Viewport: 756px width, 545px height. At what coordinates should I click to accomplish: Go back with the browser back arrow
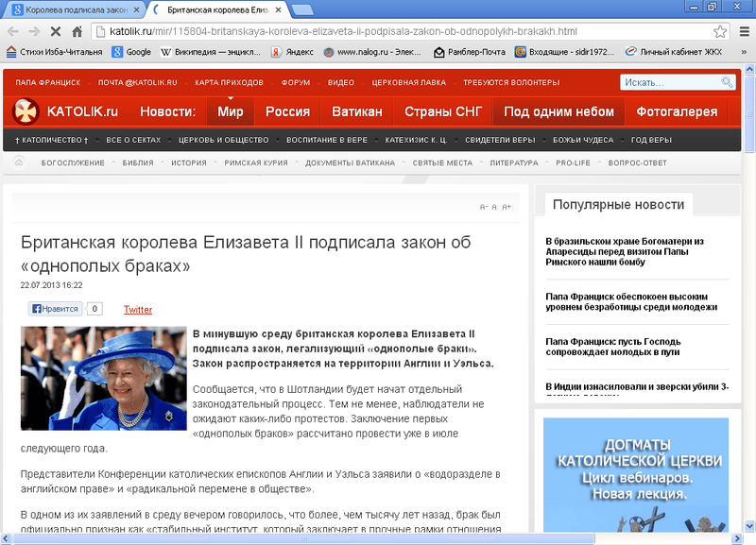point(13,32)
